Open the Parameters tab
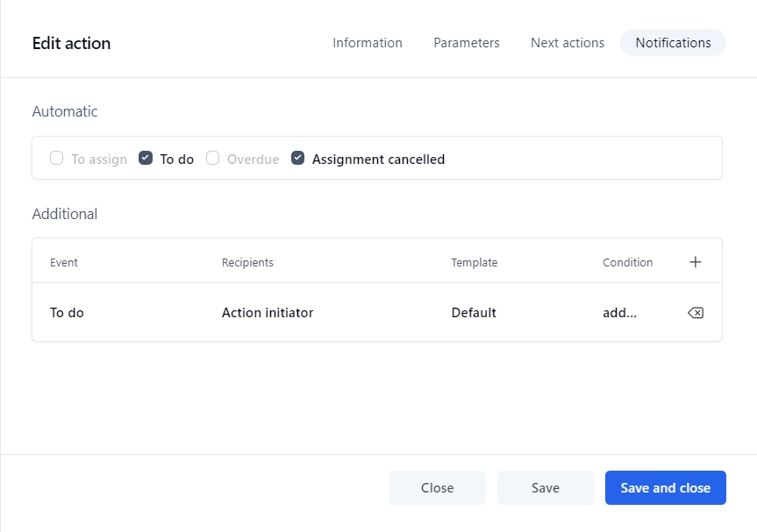This screenshot has height=532, width=757. click(466, 43)
